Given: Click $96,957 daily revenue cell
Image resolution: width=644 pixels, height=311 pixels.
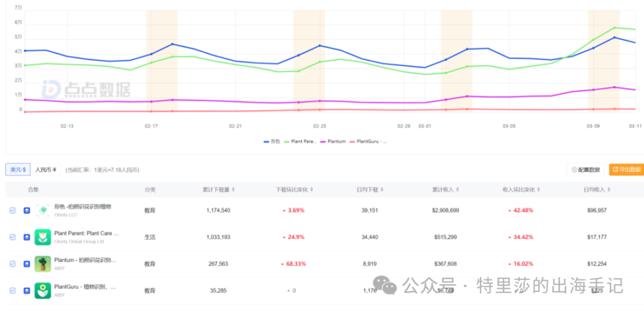Looking at the screenshot, I should [x=597, y=210].
